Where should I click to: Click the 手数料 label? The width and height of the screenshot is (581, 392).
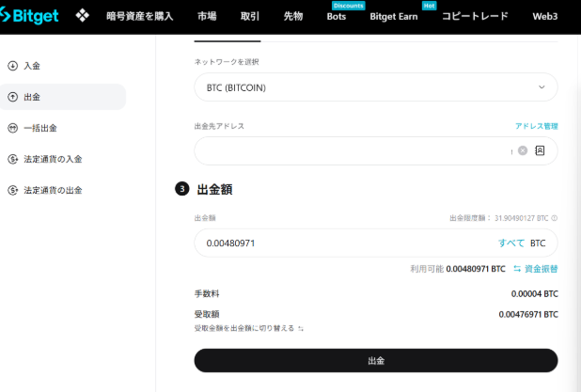point(207,294)
